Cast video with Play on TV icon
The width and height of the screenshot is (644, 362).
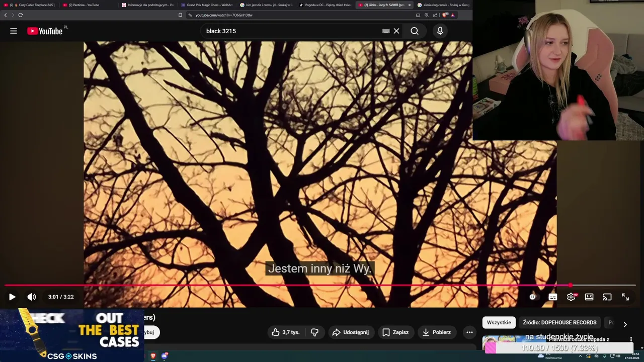coord(607,297)
